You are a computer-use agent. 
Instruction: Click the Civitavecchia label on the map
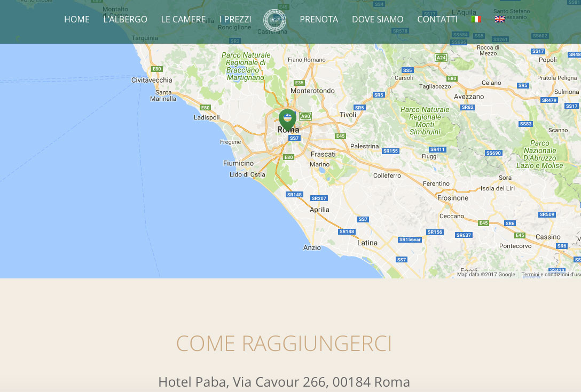point(152,80)
